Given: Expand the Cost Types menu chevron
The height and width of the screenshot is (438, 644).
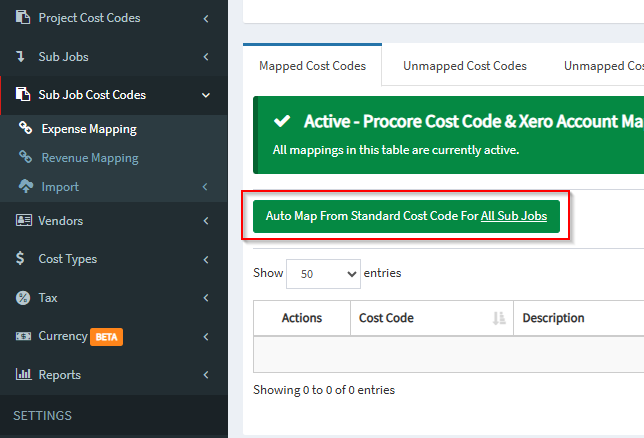Looking at the screenshot, I should [x=206, y=260].
